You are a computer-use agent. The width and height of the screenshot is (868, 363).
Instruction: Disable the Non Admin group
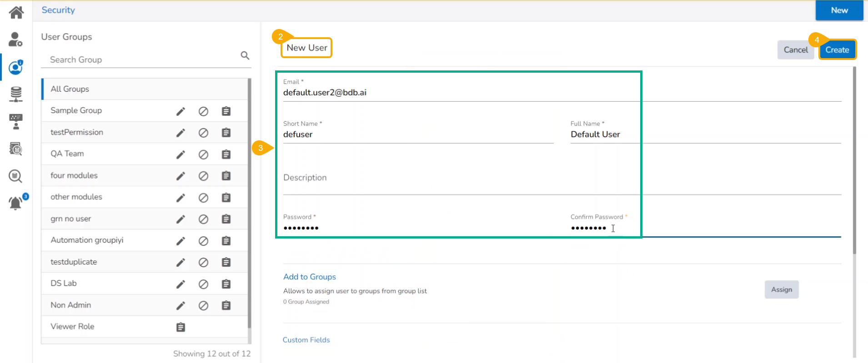[203, 306]
